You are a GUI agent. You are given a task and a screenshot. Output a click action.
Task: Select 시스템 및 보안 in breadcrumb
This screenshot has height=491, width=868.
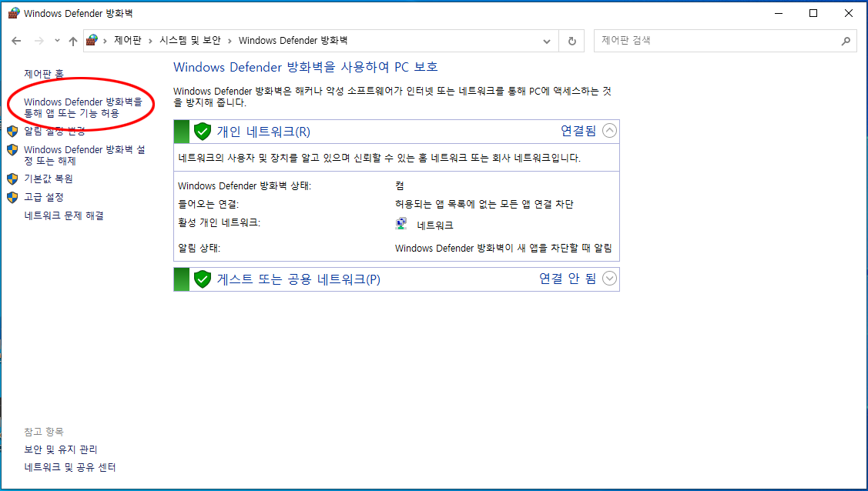190,40
